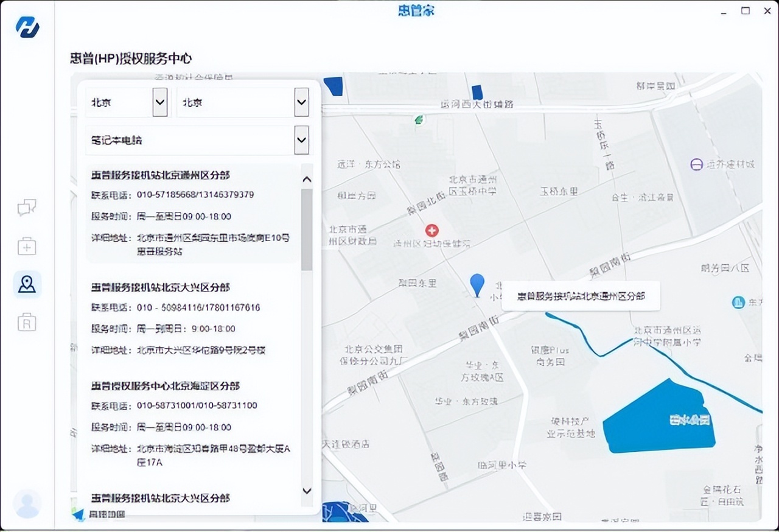Click map label 玉桥东一路
Viewport: 779px width, 532px height.
pos(605,144)
